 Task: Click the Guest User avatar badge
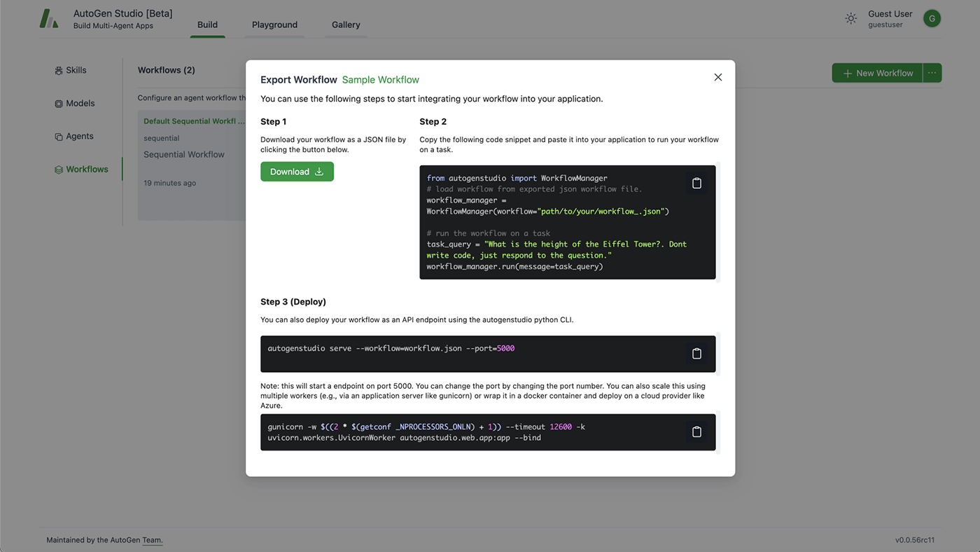coord(932,18)
